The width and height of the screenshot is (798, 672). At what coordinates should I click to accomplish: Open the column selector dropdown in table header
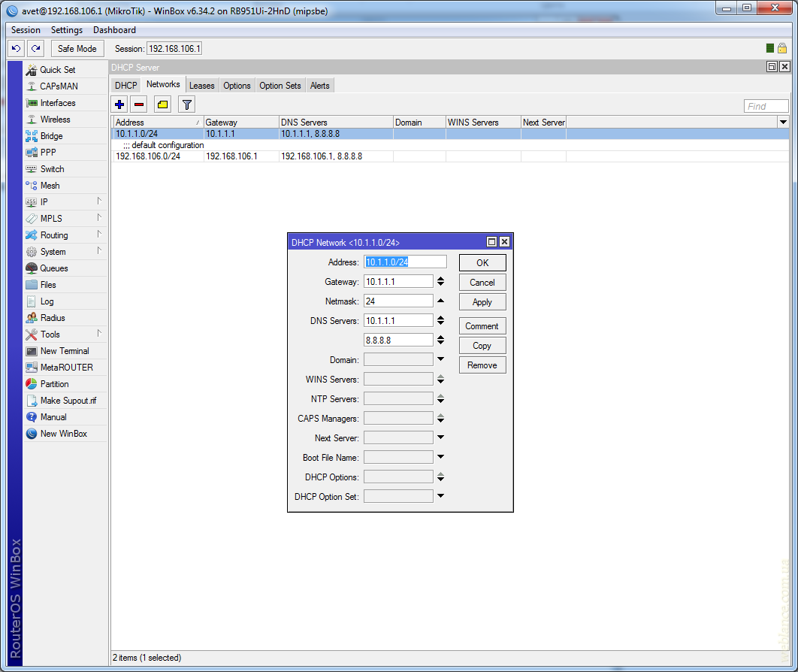coord(783,122)
